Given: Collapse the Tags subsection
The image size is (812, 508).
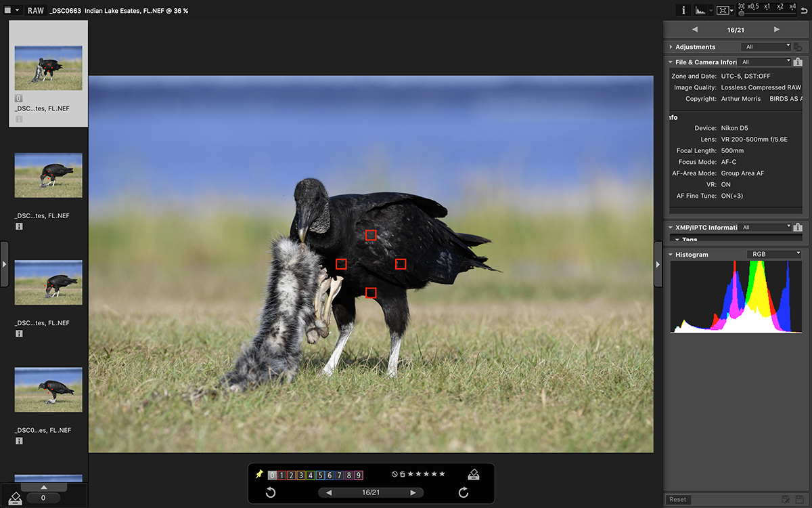Looking at the screenshot, I should (x=677, y=239).
